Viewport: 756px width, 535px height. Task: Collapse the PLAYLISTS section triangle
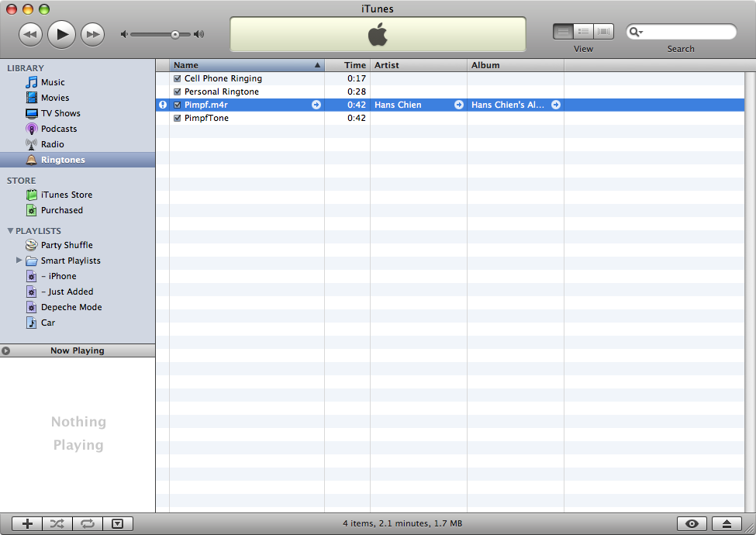tap(10, 231)
